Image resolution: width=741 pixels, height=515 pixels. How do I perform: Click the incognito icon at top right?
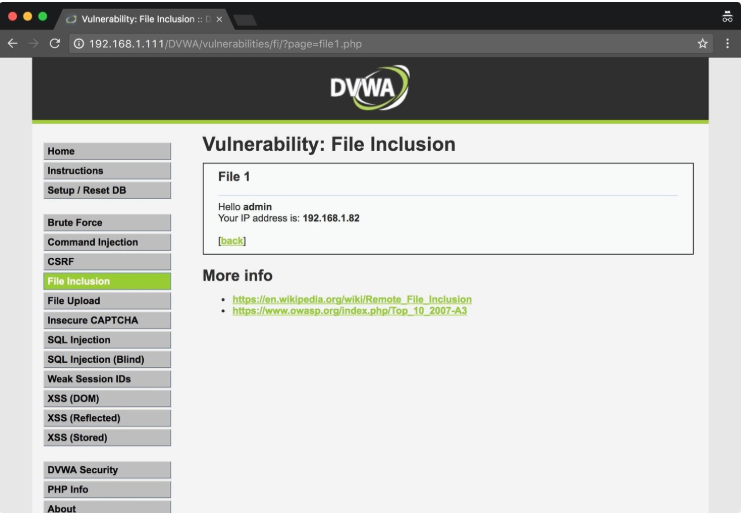(x=727, y=17)
